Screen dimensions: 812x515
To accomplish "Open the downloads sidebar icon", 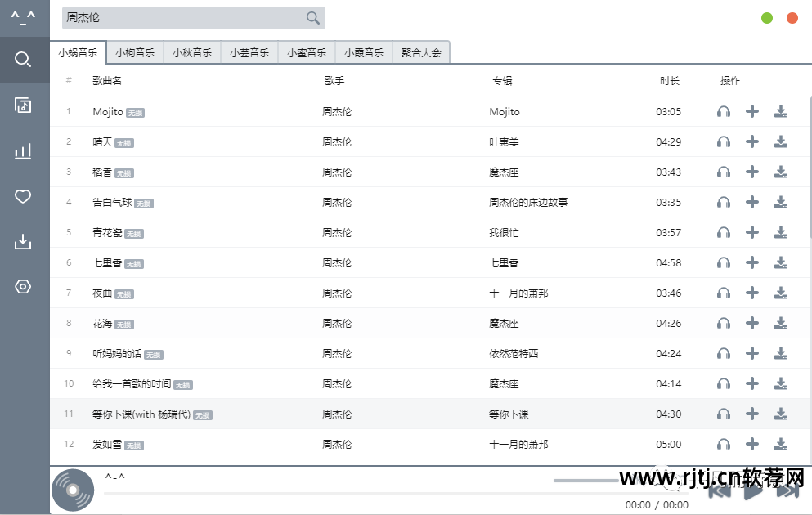I will [x=23, y=241].
